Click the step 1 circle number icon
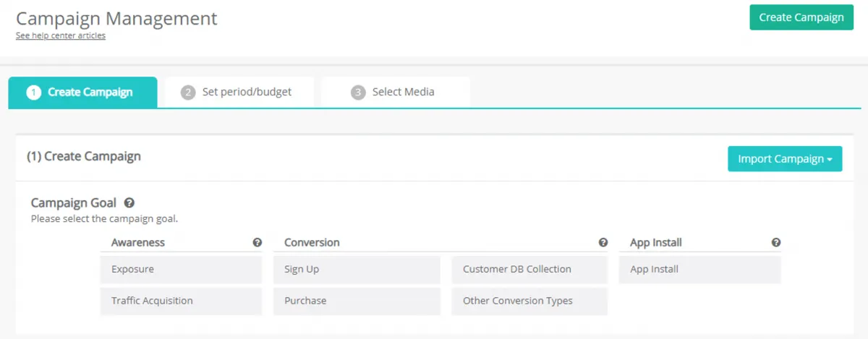Screen dimensions: 868x339 pyautogui.click(x=33, y=93)
